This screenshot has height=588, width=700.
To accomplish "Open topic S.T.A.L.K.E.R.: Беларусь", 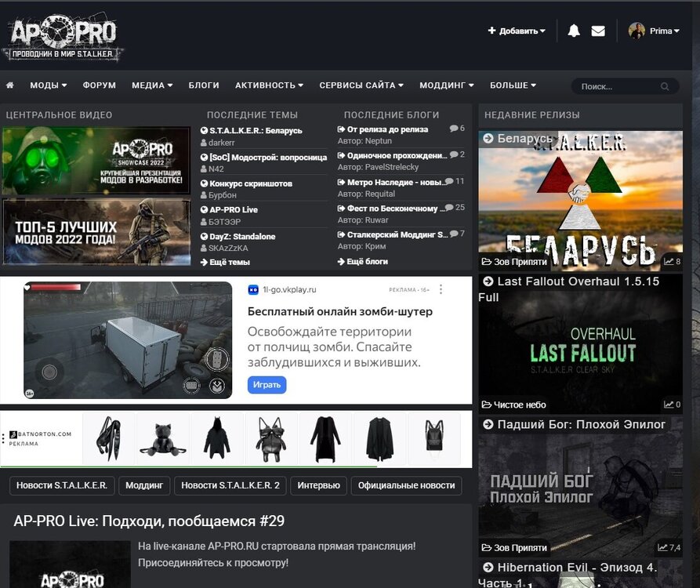I will click(256, 130).
